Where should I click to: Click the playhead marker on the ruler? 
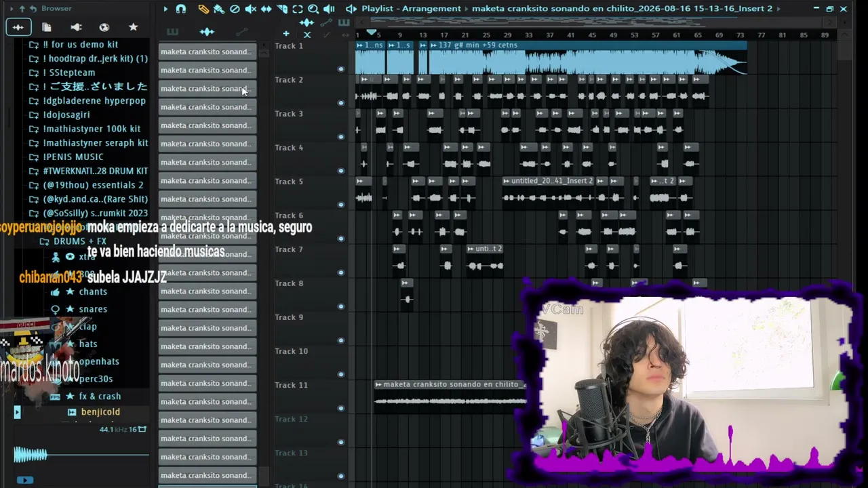(372, 33)
